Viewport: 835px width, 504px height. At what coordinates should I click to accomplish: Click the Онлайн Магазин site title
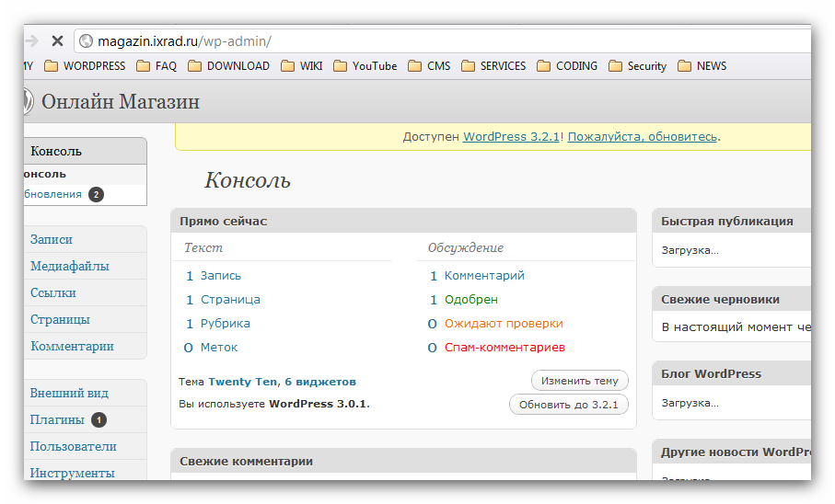pos(121,102)
